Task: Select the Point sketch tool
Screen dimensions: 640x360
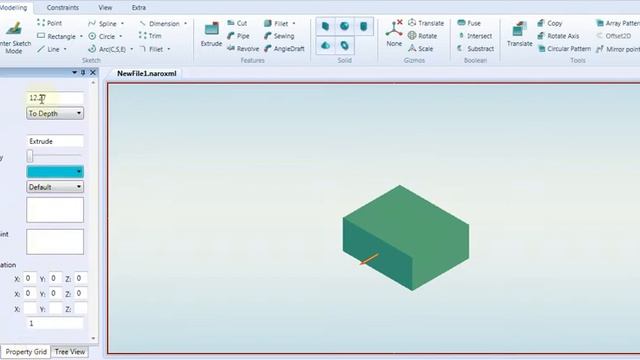Action: point(49,23)
